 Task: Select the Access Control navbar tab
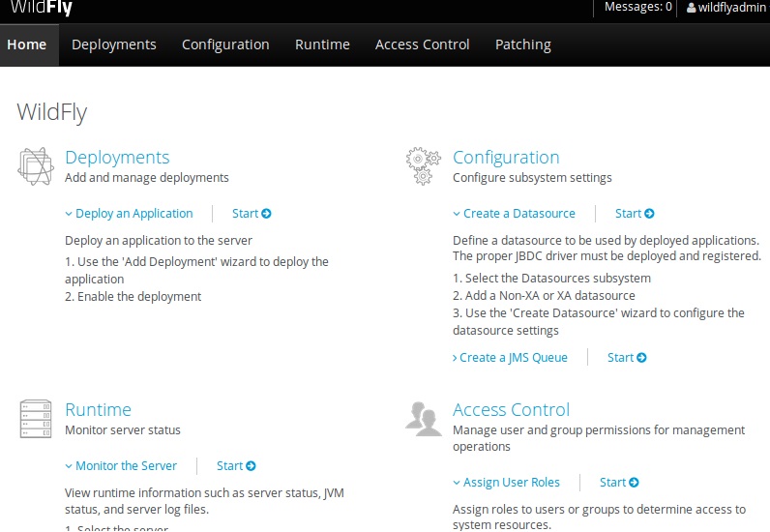click(x=423, y=44)
